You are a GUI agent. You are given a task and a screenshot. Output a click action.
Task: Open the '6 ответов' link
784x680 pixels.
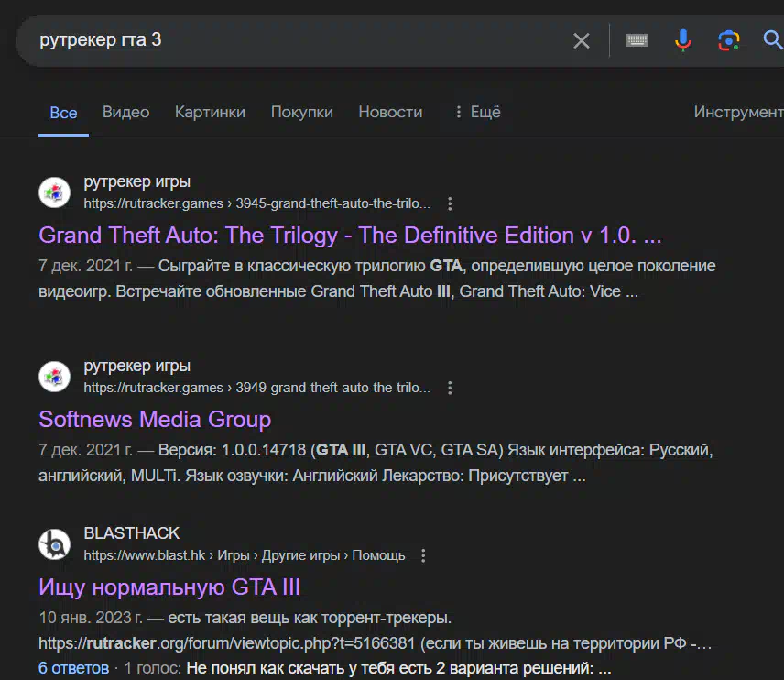[73, 668]
